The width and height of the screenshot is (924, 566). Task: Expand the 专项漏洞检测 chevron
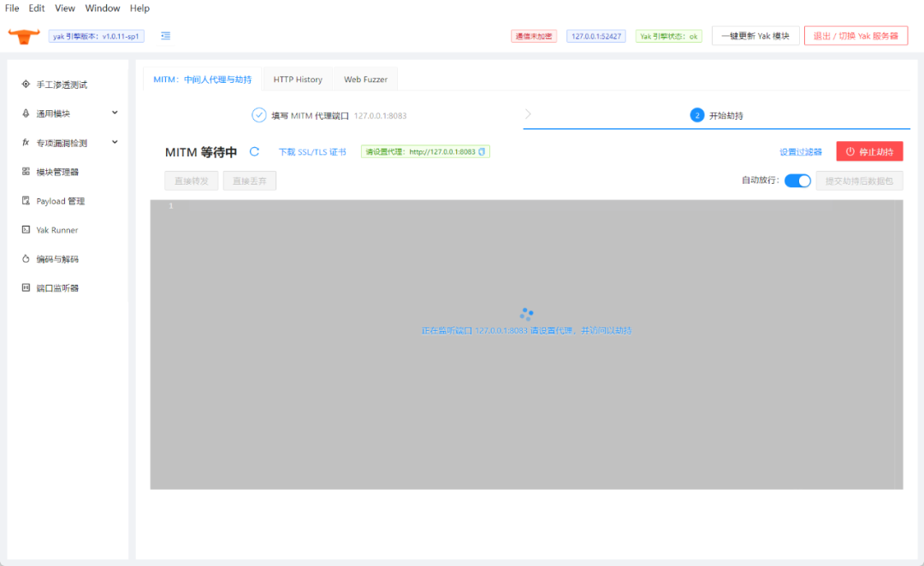point(115,142)
